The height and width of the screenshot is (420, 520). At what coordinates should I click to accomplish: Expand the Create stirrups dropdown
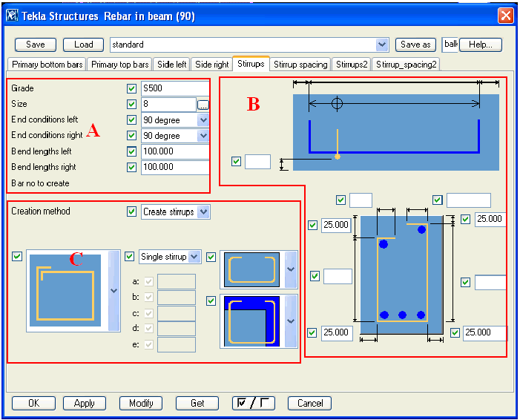[204, 212]
